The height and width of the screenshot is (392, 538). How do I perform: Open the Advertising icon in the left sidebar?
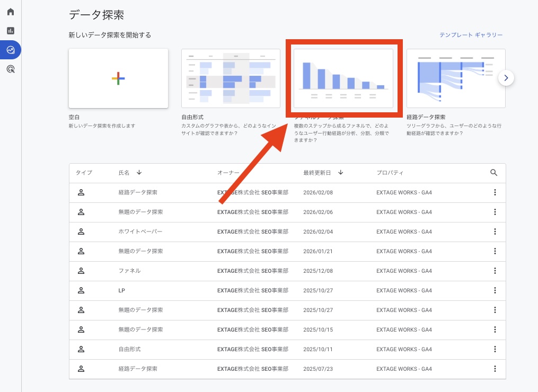click(x=10, y=69)
